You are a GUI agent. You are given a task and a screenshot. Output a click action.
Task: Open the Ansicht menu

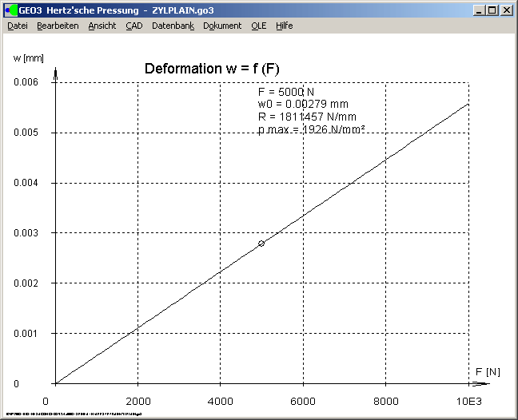102,26
